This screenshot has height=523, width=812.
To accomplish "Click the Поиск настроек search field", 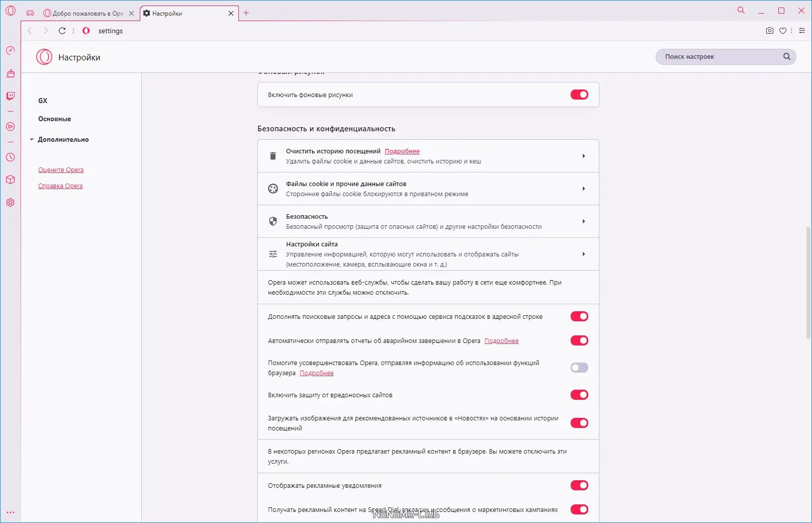I will pos(726,57).
